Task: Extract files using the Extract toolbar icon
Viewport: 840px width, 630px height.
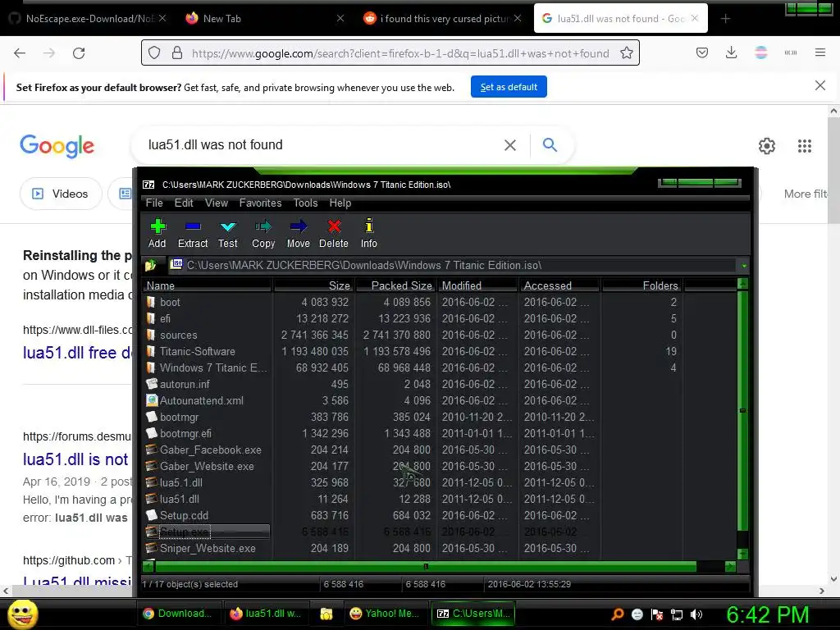Action: (192, 234)
